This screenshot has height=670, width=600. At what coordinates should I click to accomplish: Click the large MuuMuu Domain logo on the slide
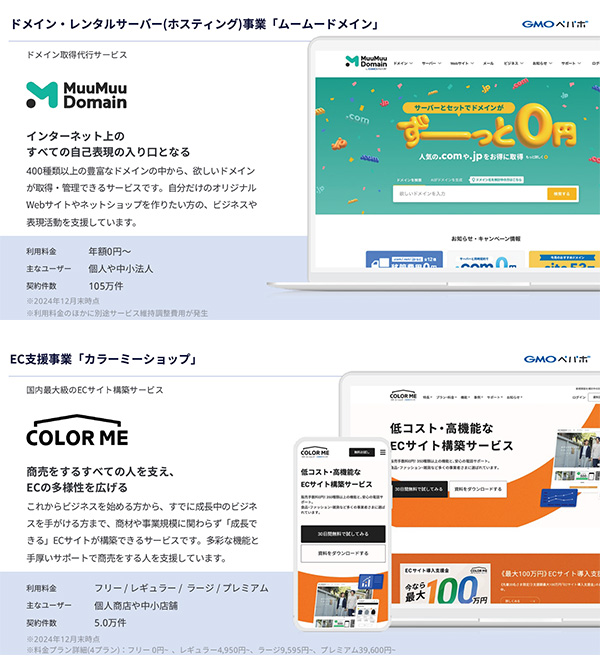(76, 95)
